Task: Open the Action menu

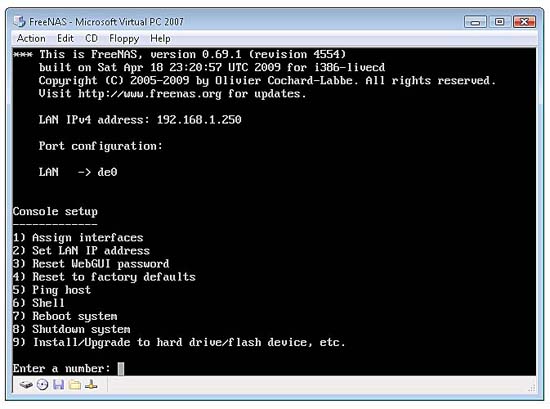Action: point(31,38)
